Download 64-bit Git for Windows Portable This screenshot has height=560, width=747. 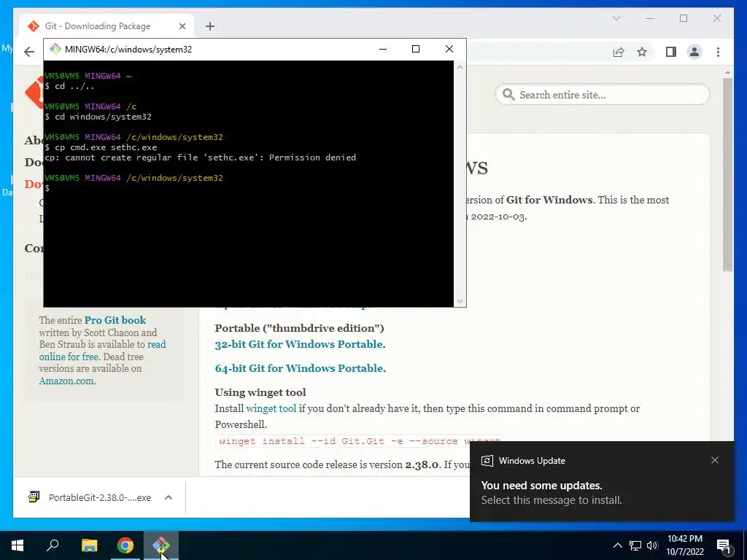pos(300,368)
